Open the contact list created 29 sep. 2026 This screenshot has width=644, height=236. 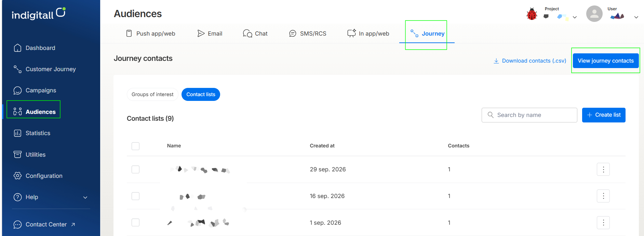200,169
